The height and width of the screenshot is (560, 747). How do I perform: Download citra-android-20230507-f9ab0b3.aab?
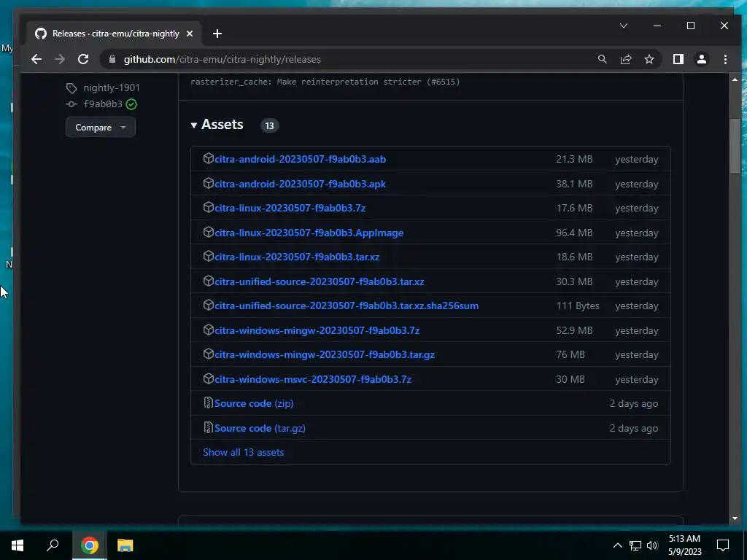coord(300,159)
